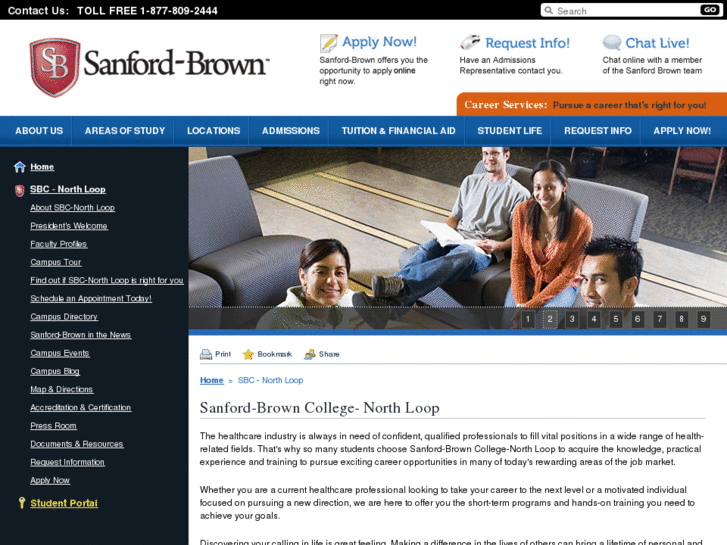Click the GO search button

coord(709,10)
